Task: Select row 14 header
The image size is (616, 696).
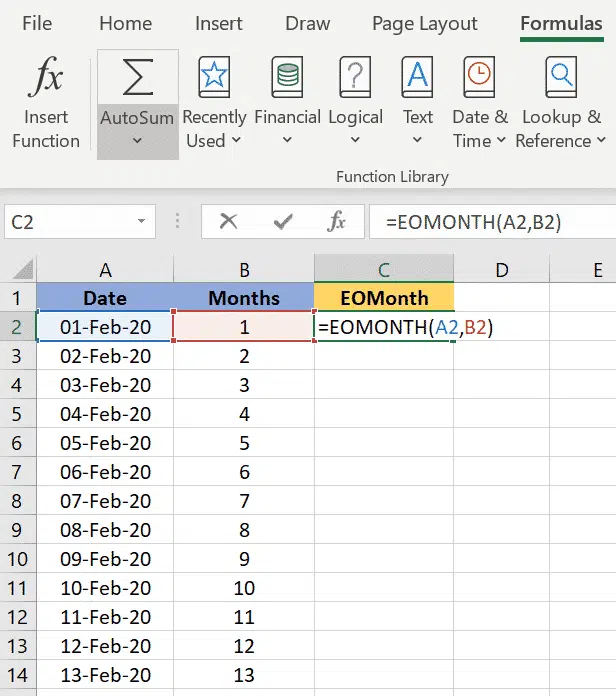Action: coord(18,675)
